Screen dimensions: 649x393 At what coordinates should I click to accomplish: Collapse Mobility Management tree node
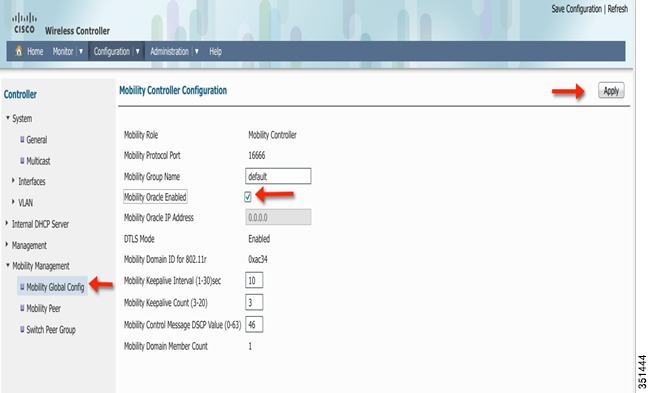(x=7, y=265)
